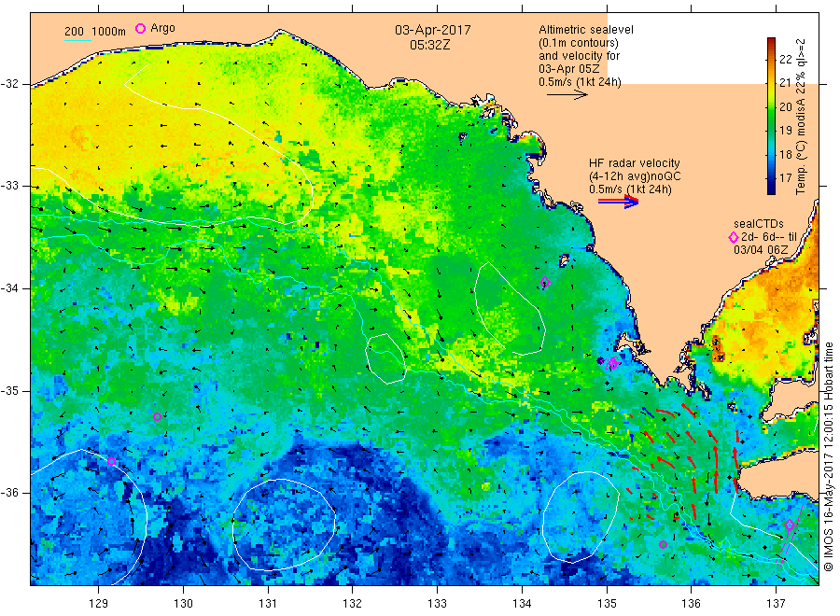Select the Argo float circle near 129.2E, 35.7S
This screenshot has height=616, width=840.
111,461
